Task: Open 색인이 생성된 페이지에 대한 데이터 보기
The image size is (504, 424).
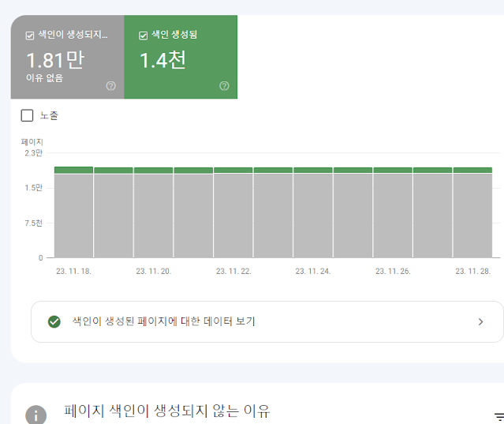Action: 267,321
